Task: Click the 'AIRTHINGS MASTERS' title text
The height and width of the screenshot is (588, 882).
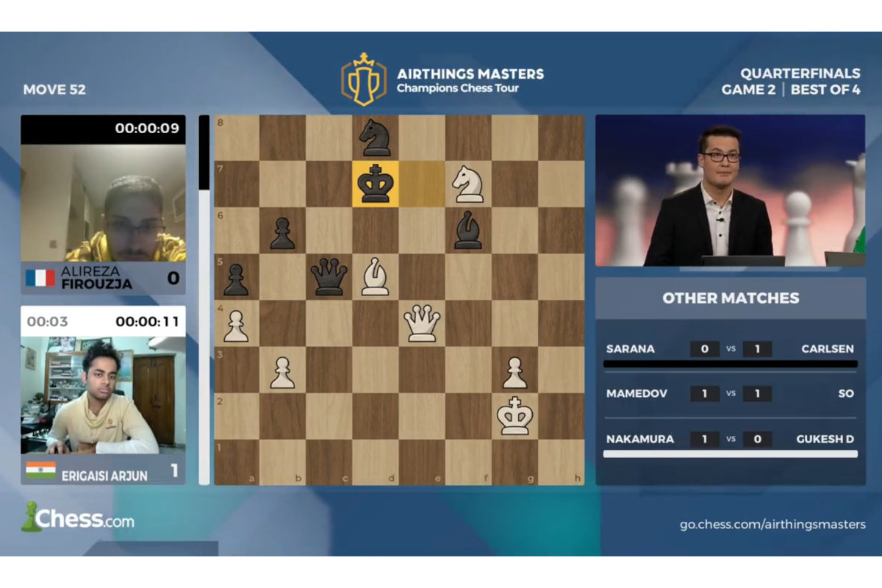Action: click(470, 73)
